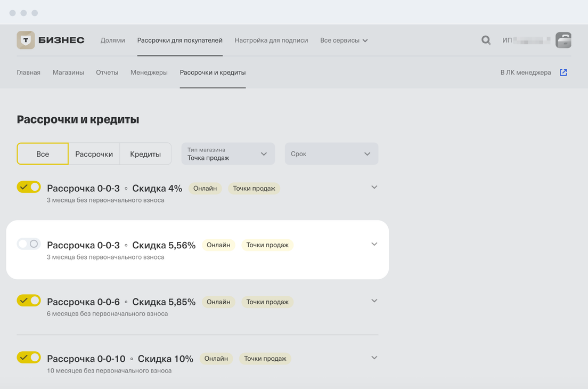The image size is (588, 389).
Task: Open the Срок dropdown filter
Action: [x=331, y=154]
